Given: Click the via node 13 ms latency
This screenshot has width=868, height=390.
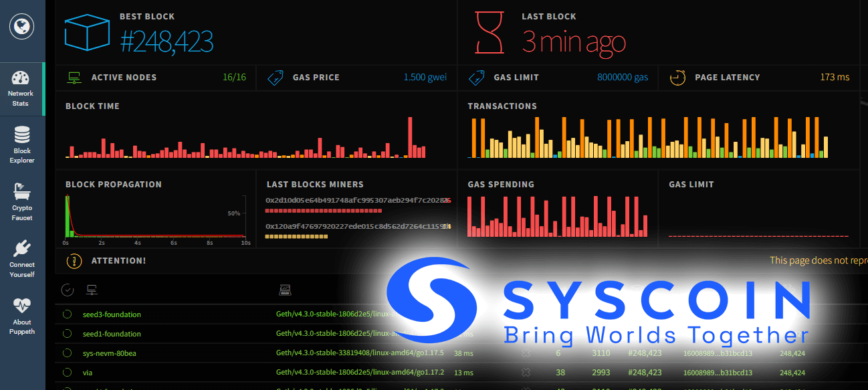Looking at the screenshot, I should pos(463,373).
